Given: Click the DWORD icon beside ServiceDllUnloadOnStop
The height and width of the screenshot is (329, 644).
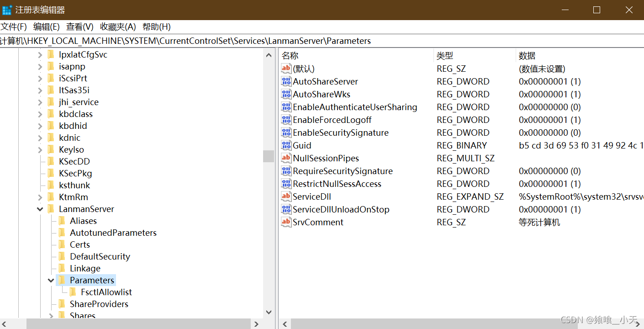Looking at the screenshot, I should click(286, 209).
